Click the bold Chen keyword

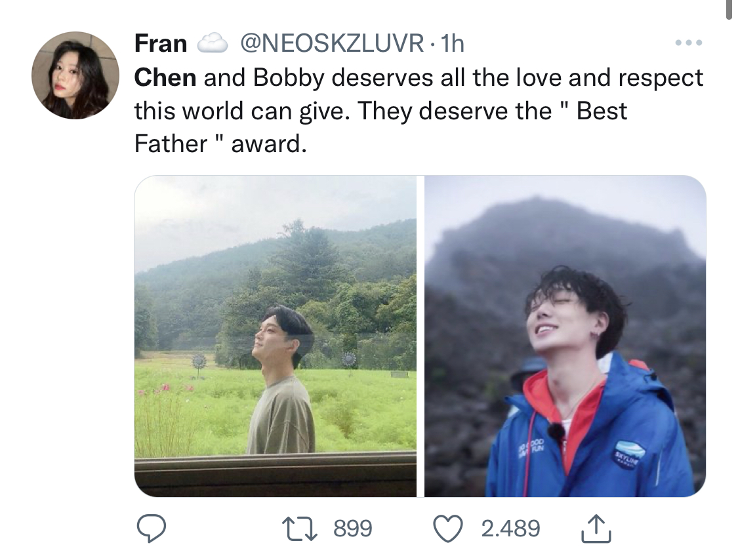coord(165,77)
